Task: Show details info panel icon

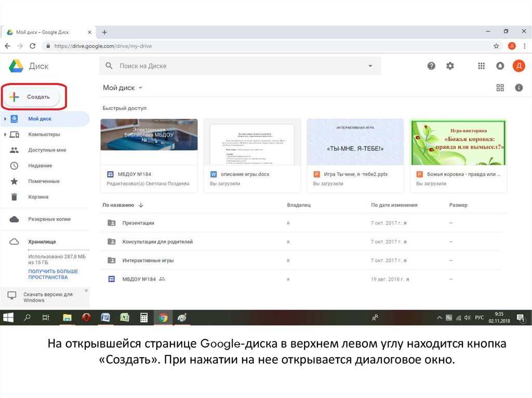Action: click(x=519, y=88)
